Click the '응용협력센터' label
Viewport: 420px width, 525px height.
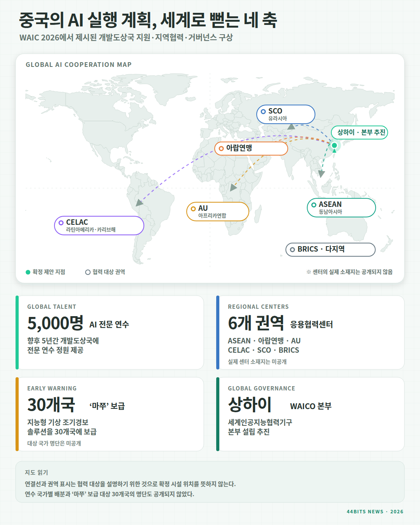(x=311, y=325)
